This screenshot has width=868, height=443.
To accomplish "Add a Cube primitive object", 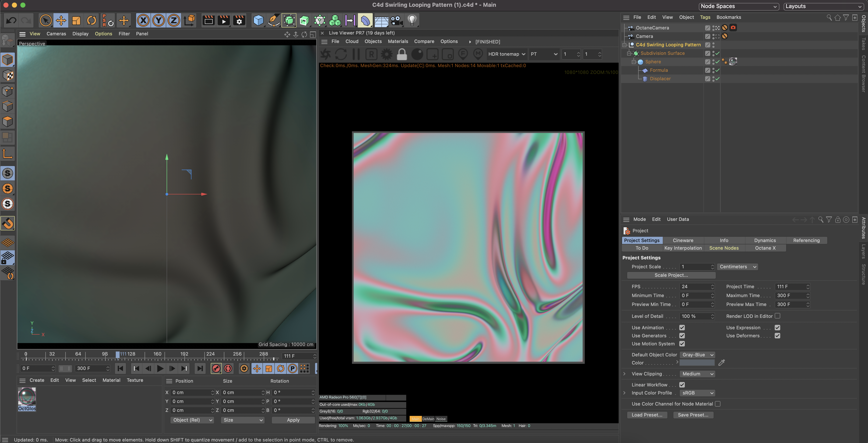I will pos(258,21).
